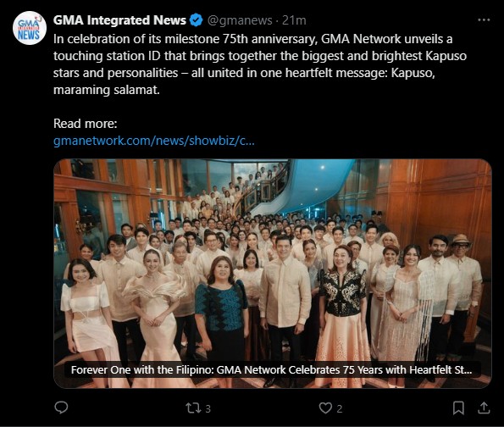View the retweet count of 3
Screen dimensions: 504x427
pos(208,408)
